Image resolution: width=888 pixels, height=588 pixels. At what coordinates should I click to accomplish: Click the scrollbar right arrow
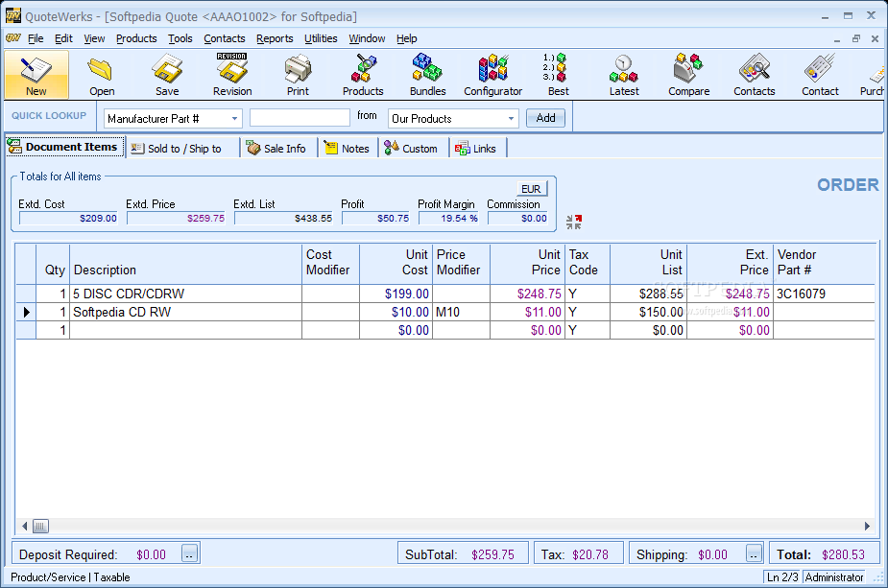867,526
